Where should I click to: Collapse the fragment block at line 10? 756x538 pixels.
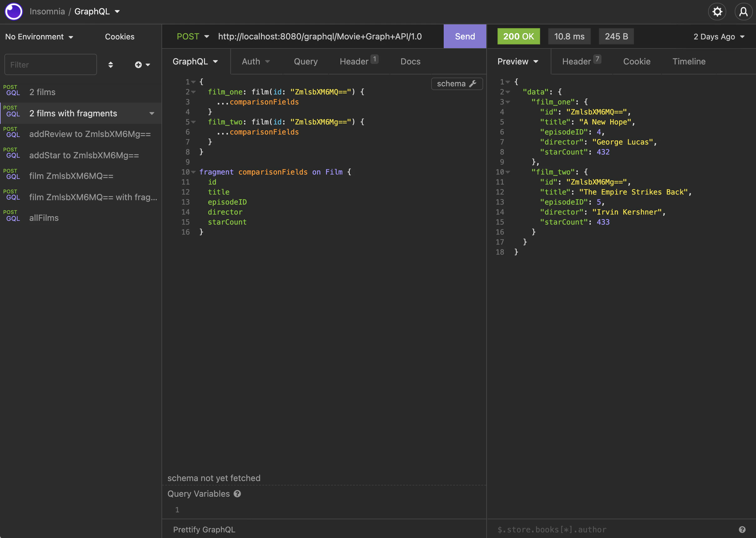point(194,172)
